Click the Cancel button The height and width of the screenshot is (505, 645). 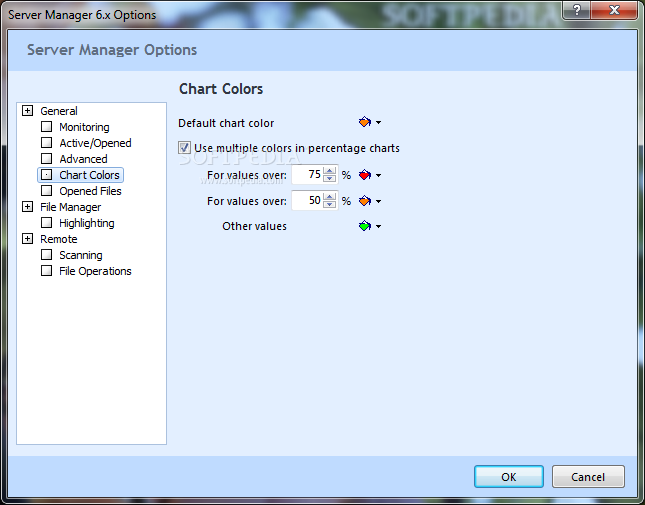point(588,477)
